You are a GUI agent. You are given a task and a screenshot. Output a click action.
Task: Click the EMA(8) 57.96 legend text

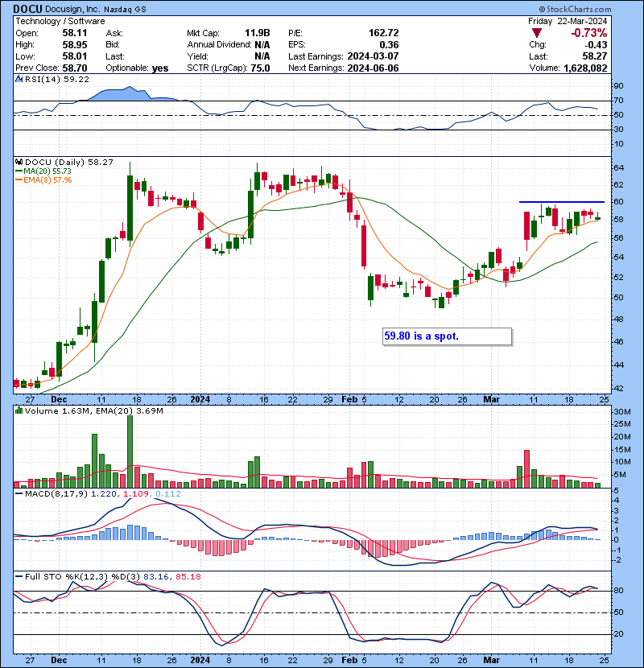pos(47,180)
